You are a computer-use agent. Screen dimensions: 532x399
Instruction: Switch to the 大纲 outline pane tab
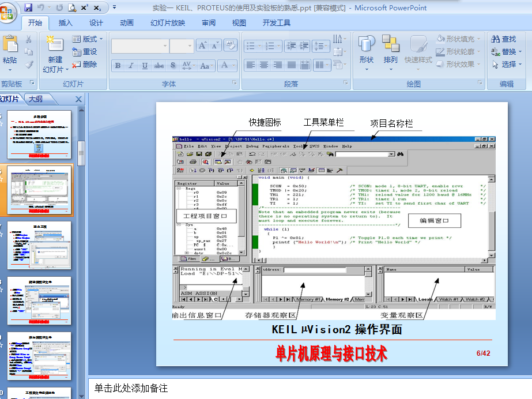(36, 99)
